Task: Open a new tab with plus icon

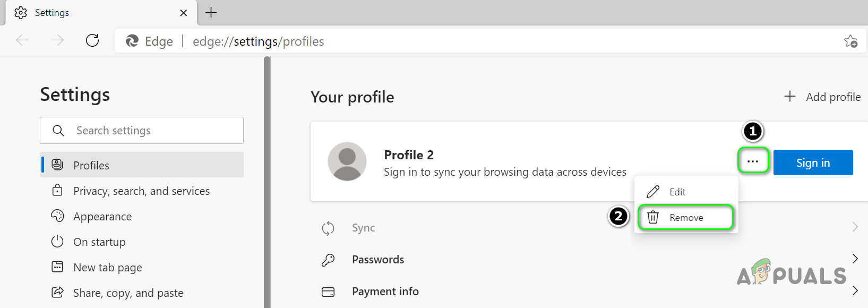Action: tap(211, 13)
